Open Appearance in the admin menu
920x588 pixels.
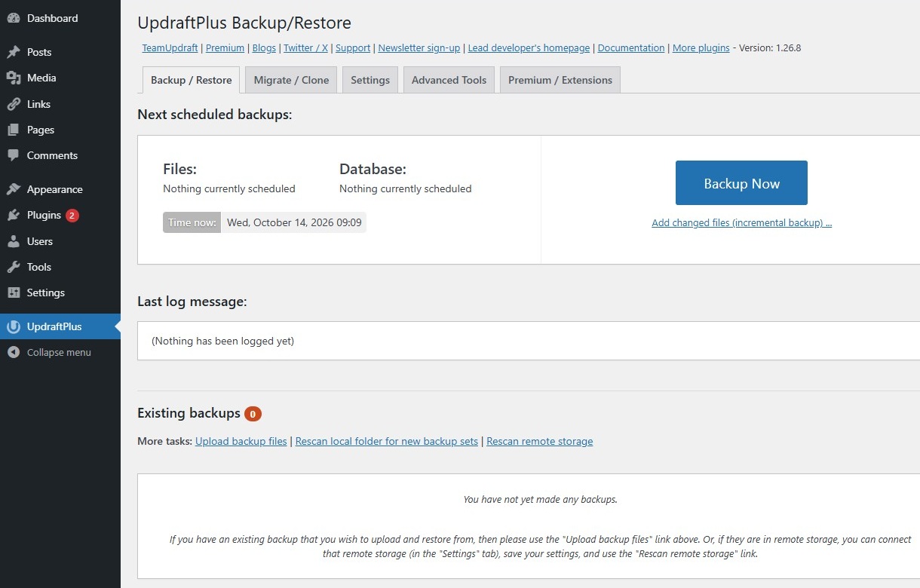55,189
